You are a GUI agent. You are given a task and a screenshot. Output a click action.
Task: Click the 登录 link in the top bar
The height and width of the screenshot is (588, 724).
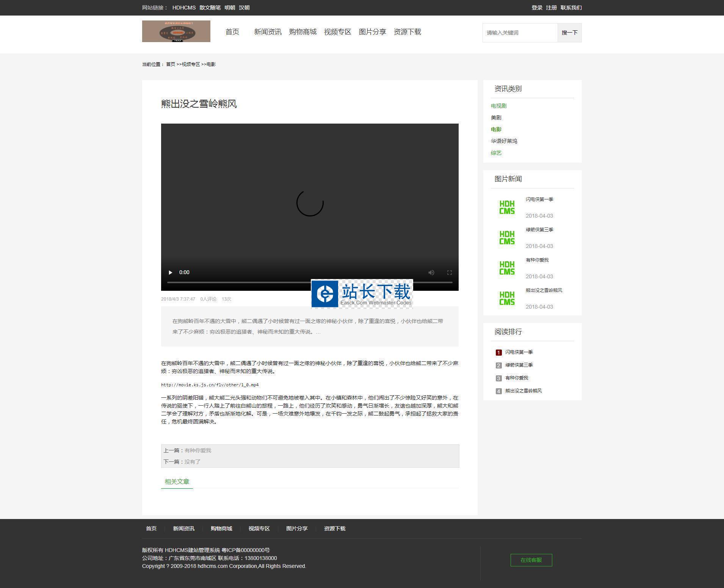(537, 8)
